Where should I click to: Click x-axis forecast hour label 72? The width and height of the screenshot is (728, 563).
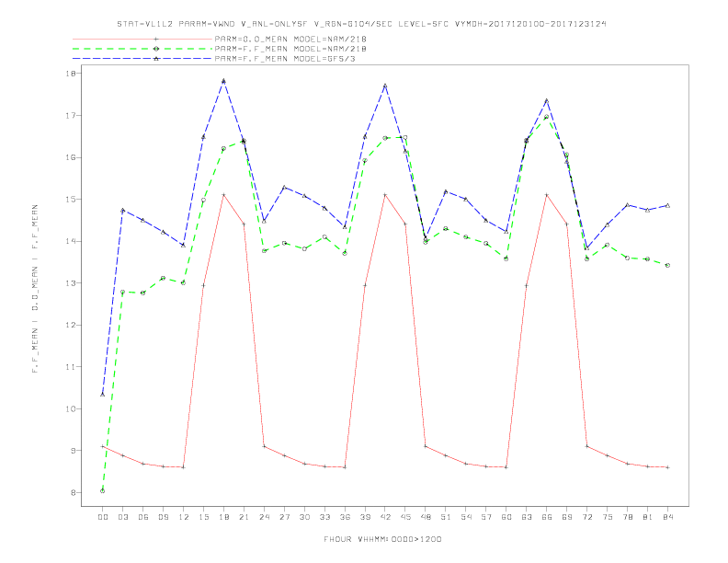[587, 517]
